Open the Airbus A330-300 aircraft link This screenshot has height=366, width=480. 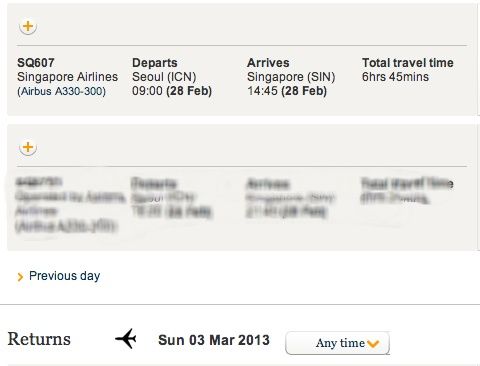point(61,91)
